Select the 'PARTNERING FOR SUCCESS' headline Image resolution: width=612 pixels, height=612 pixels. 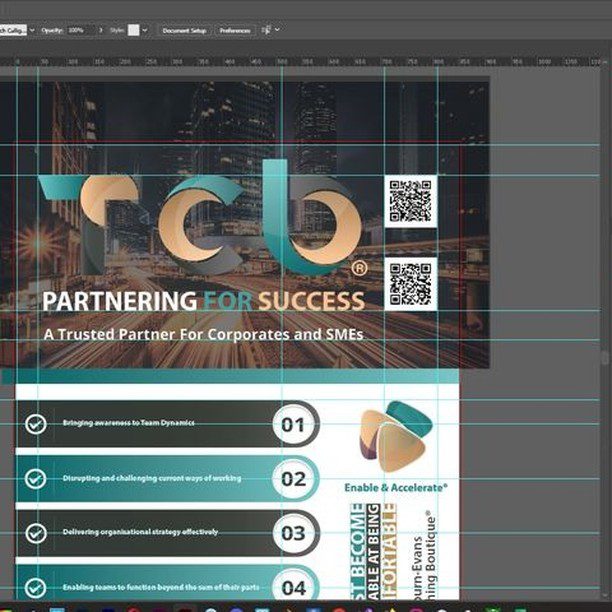(203, 302)
